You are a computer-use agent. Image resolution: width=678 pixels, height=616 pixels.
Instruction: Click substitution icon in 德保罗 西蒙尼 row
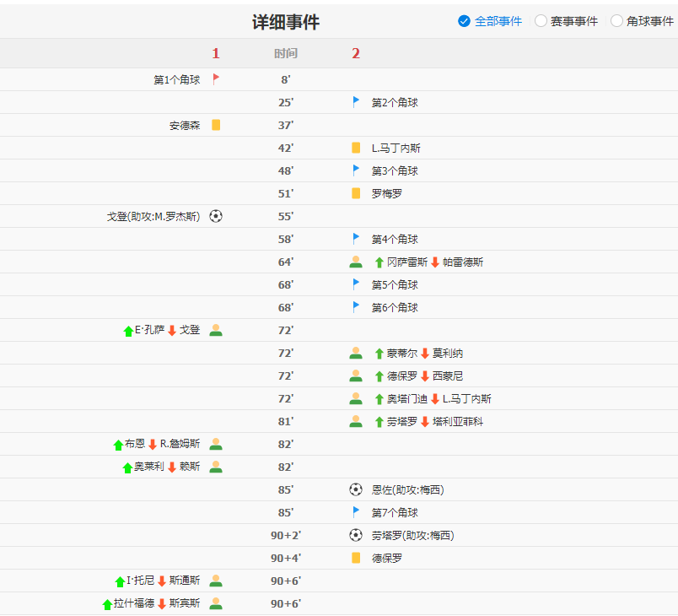coord(356,376)
